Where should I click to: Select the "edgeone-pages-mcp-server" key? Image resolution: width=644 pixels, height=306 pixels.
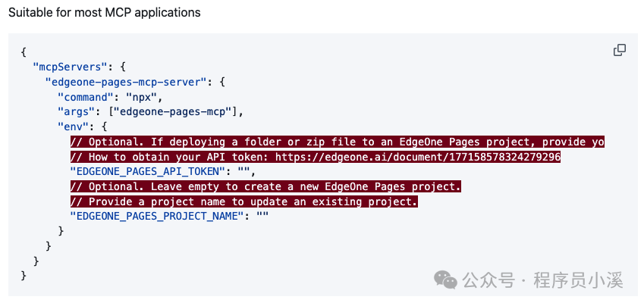pyautogui.click(x=129, y=81)
